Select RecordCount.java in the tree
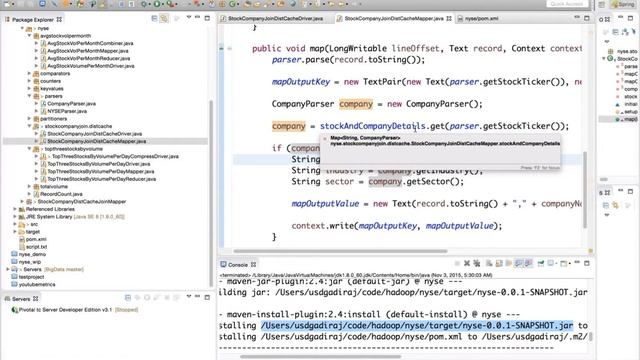The image size is (640, 360). [61, 194]
